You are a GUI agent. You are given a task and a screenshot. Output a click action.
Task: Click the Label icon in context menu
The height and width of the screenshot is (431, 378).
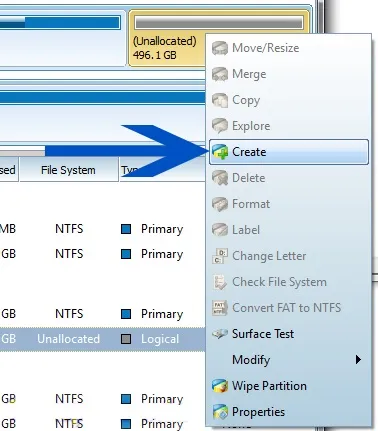click(220, 230)
